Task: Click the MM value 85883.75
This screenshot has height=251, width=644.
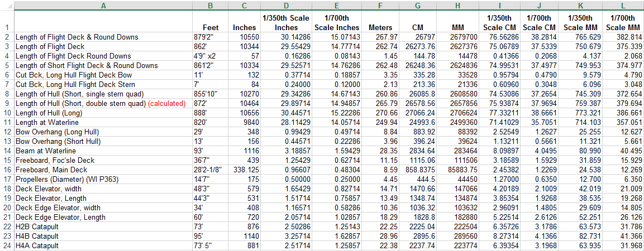Action: point(458,170)
